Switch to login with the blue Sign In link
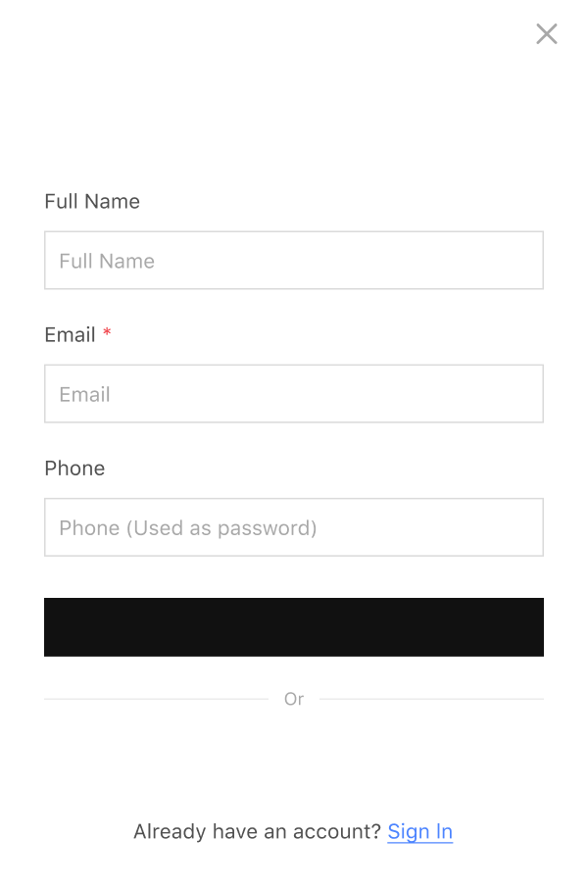 point(419,832)
